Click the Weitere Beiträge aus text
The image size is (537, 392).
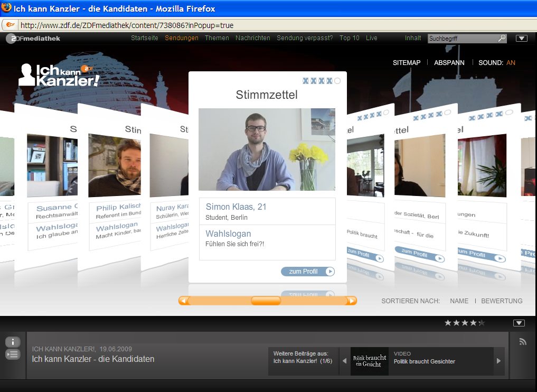tap(300, 353)
